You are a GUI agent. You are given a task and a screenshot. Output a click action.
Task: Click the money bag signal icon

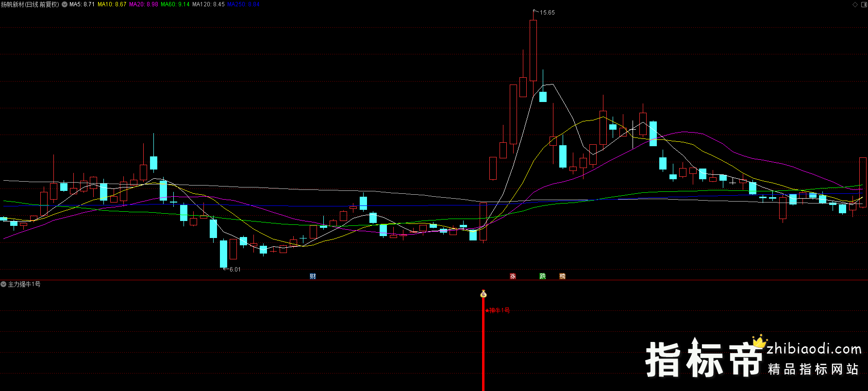tap(483, 294)
